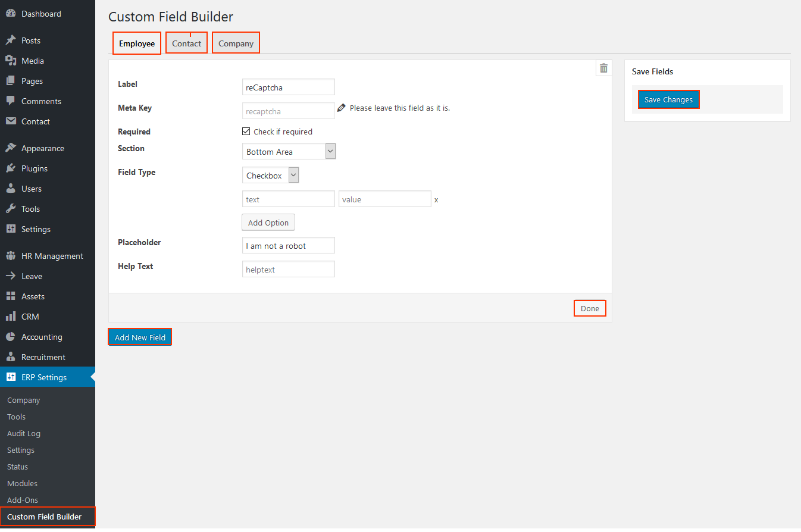The width and height of the screenshot is (801, 532).
Task: Select the Accounting clock icon
Action: [11, 336]
